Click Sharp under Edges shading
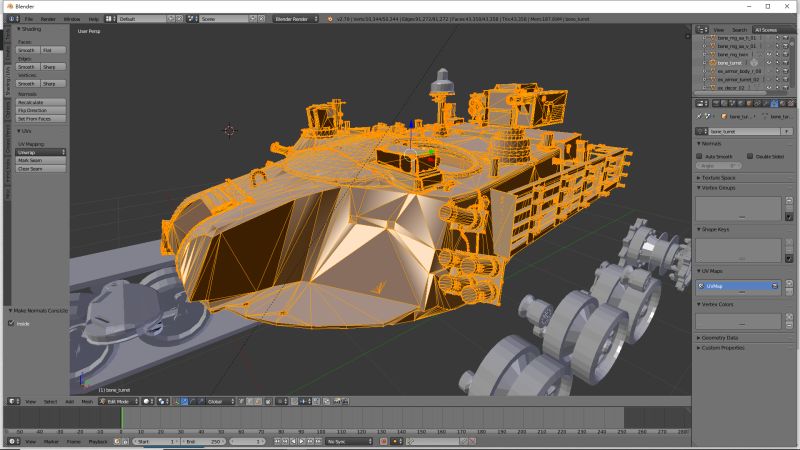800x450 pixels. point(53,67)
